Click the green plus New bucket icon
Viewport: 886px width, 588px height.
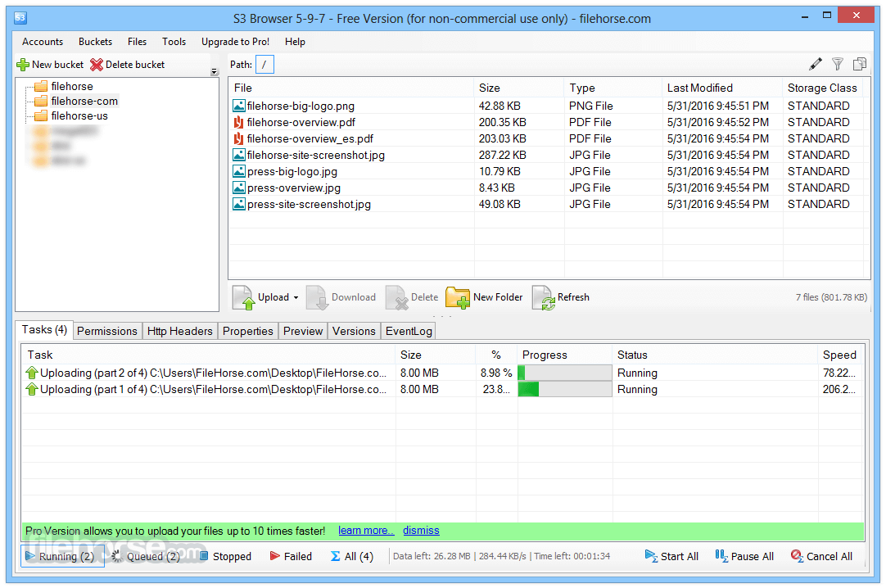click(x=23, y=65)
